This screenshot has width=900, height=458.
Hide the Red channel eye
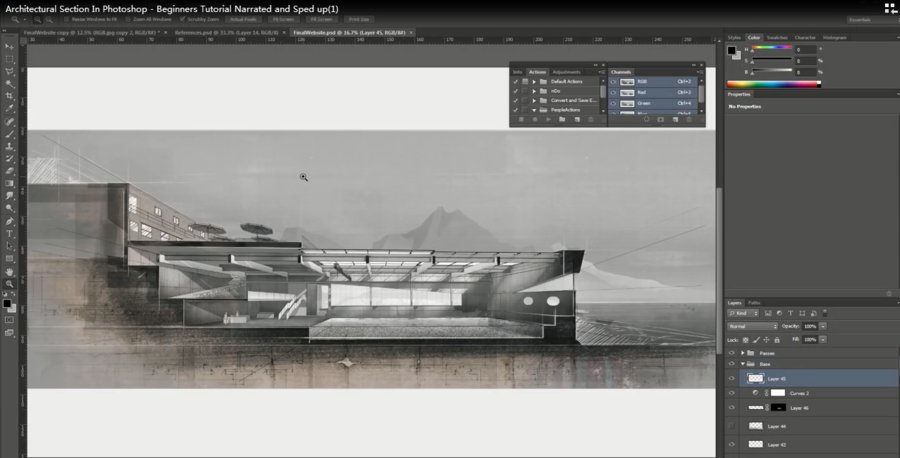pos(613,92)
